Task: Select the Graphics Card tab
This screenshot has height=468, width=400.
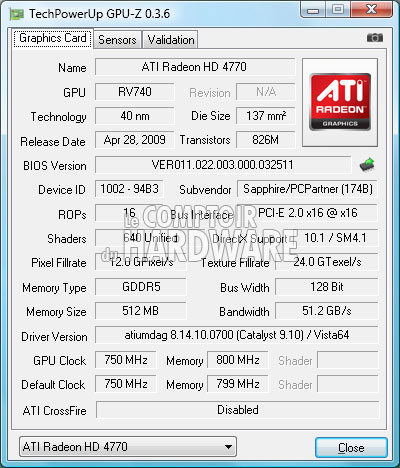Action: pos(53,38)
